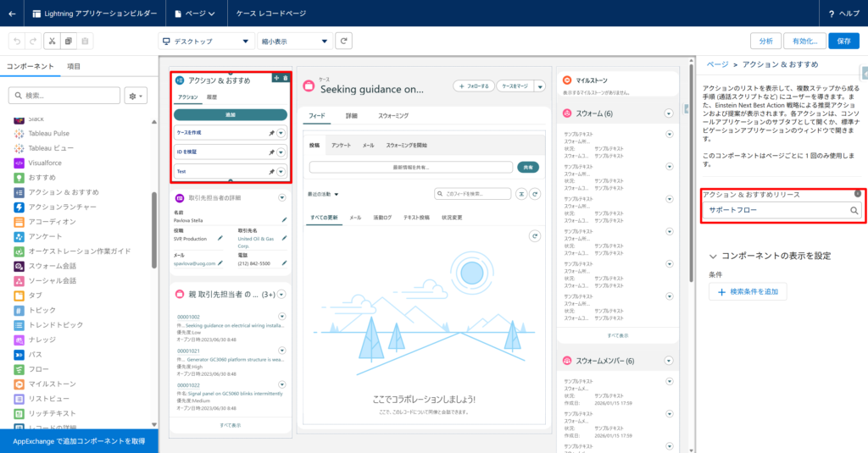Click the 保存 button
The width and height of the screenshot is (868, 453).
coord(843,41)
